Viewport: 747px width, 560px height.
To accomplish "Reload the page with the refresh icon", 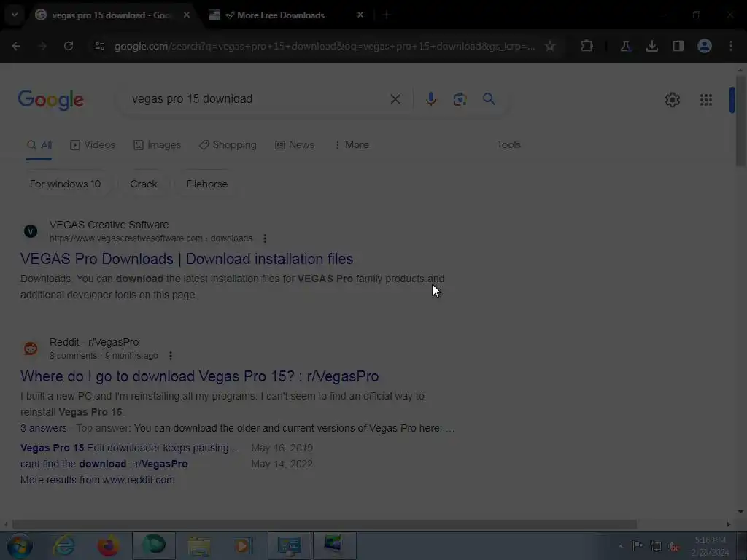I will [69, 46].
